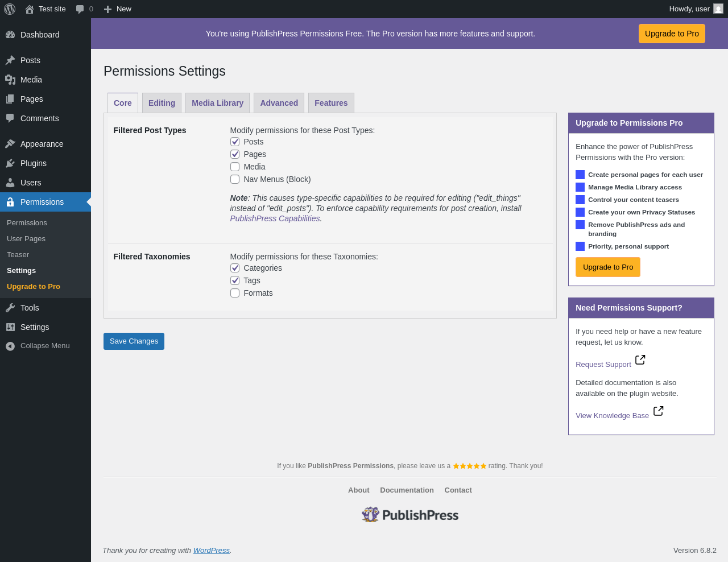Click Upgrade to Pro button in Pro panel
The image size is (728, 562).
click(x=608, y=267)
